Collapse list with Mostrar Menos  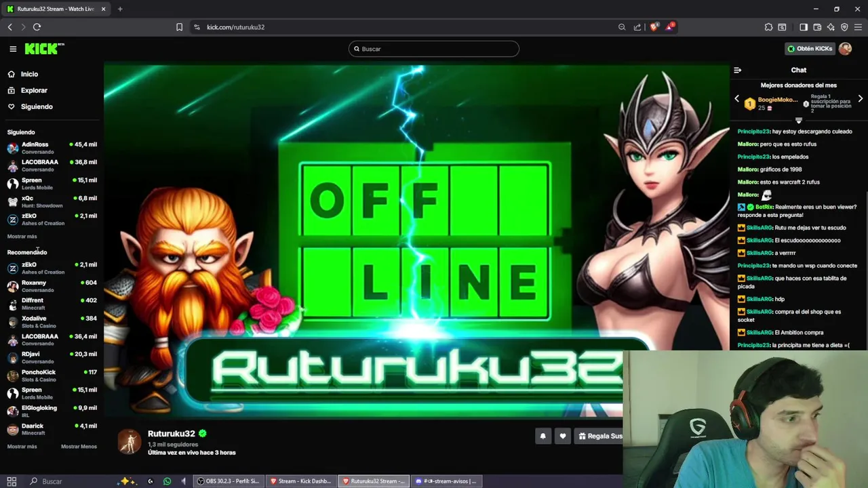tap(79, 447)
